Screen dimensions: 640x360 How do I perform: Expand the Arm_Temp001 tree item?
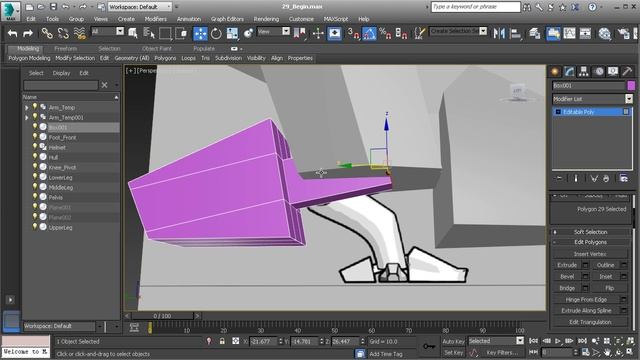(27, 118)
